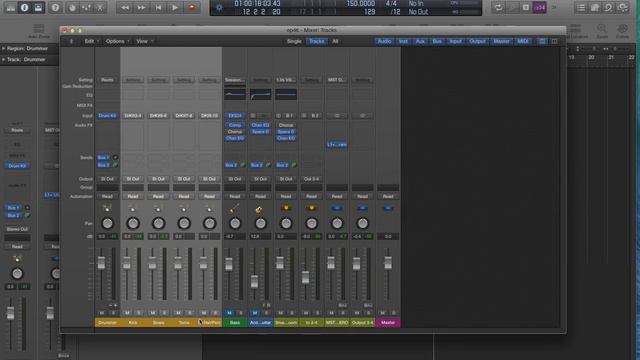Adjust the Bass strip pan knob

[x=235, y=223]
